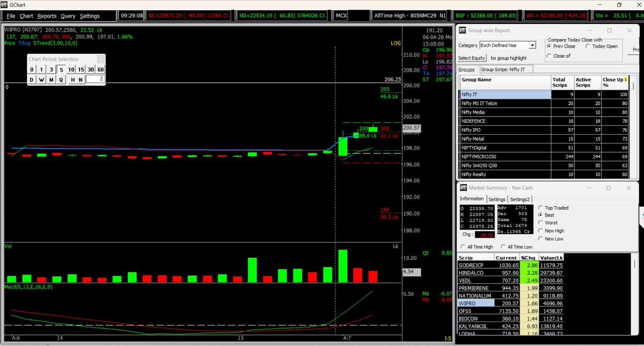The height and width of the screenshot is (346, 644).
Task: Select the Nifty Realty group row
Action: [545, 174]
